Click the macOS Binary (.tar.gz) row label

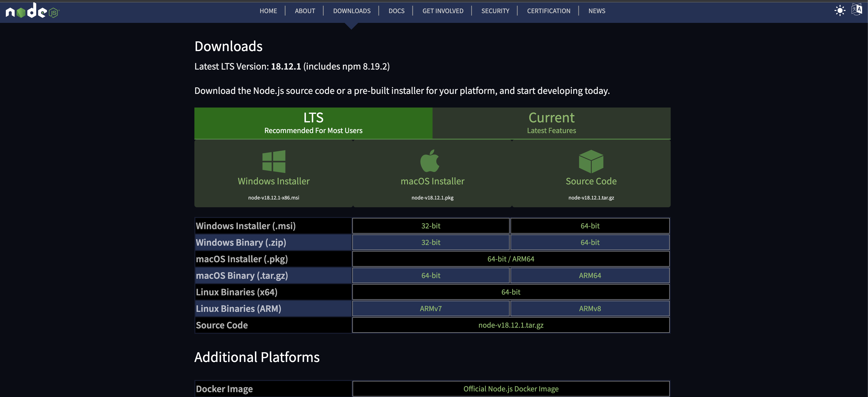tap(242, 276)
